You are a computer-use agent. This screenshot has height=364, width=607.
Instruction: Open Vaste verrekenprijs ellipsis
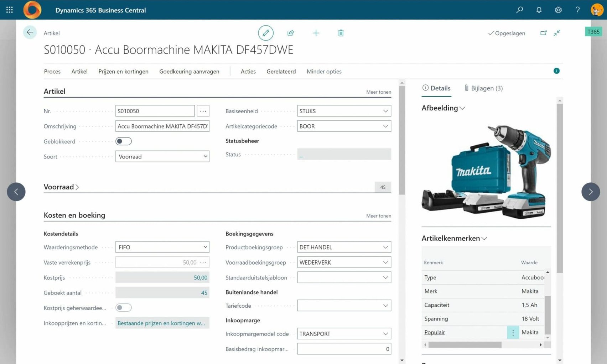click(x=203, y=262)
